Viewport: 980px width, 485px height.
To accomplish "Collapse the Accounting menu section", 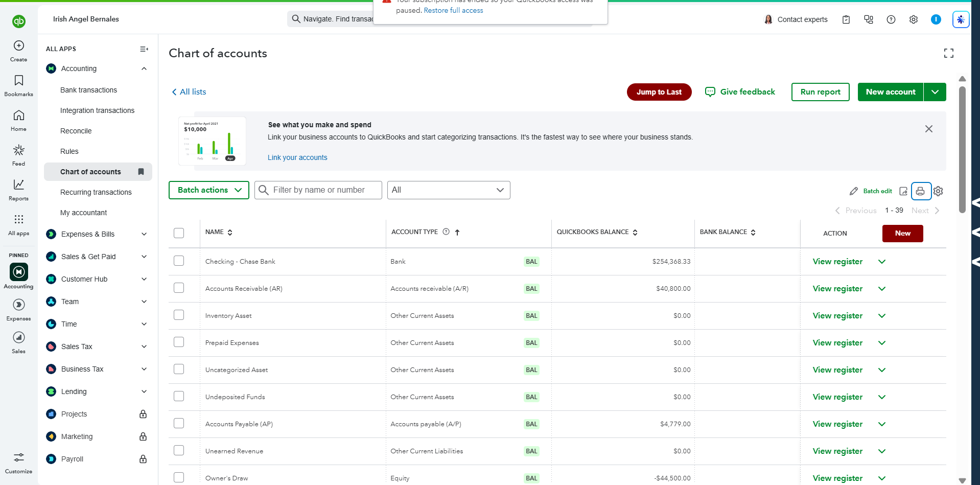I will coord(144,68).
